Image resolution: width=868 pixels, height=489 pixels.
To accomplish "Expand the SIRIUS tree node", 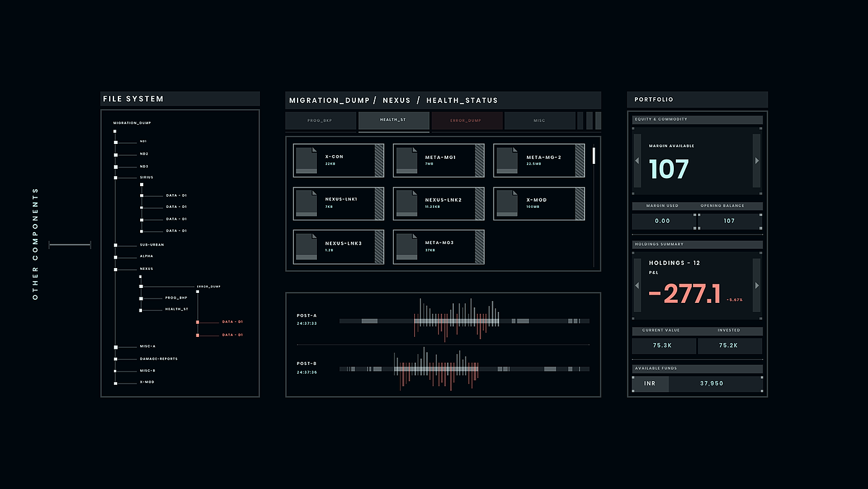I will click(x=115, y=177).
